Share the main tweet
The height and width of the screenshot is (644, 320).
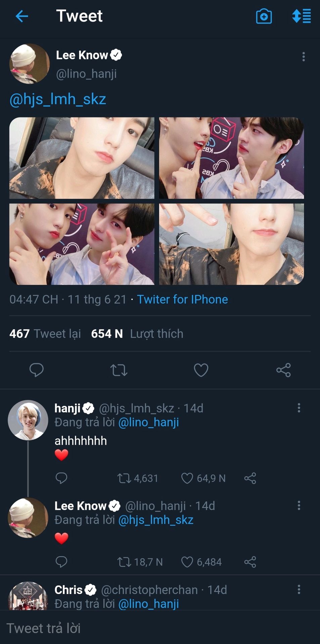(283, 370)
